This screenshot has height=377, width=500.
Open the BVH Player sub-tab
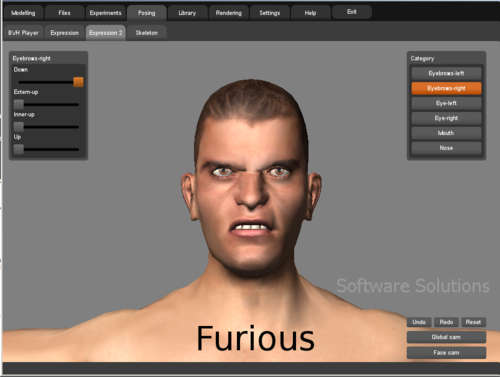point(23,33)
